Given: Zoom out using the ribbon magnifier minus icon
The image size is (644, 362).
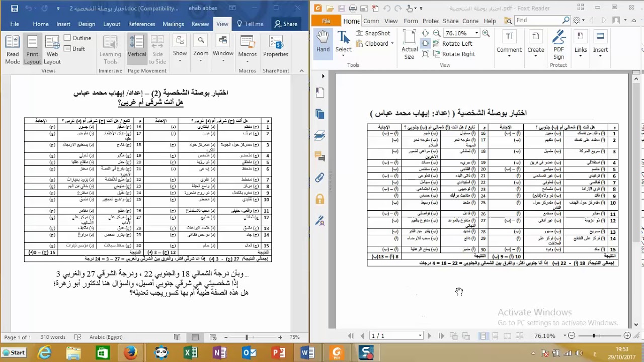Looking at the screenshot, I should pos(437,33).
